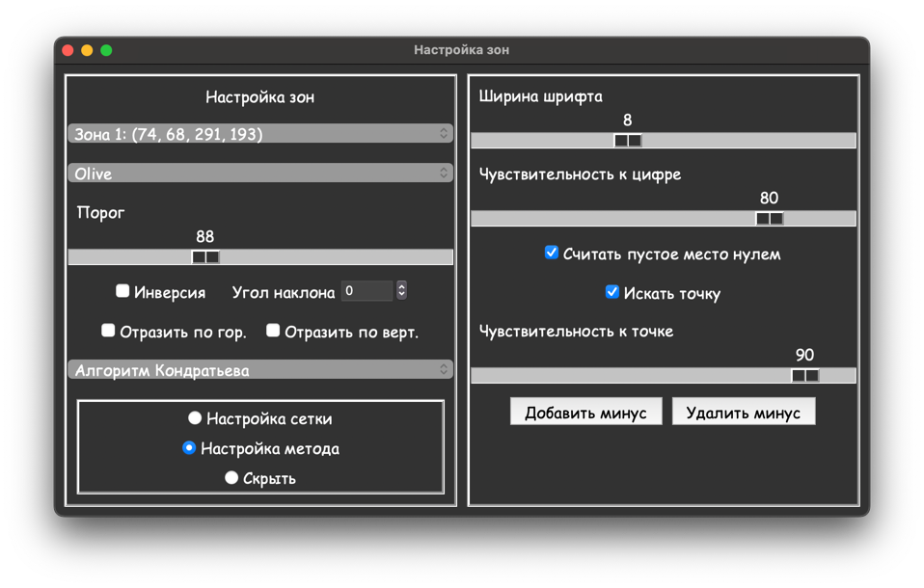
Task: Select the Настройка сетки radio button
Action: (195, 418)
